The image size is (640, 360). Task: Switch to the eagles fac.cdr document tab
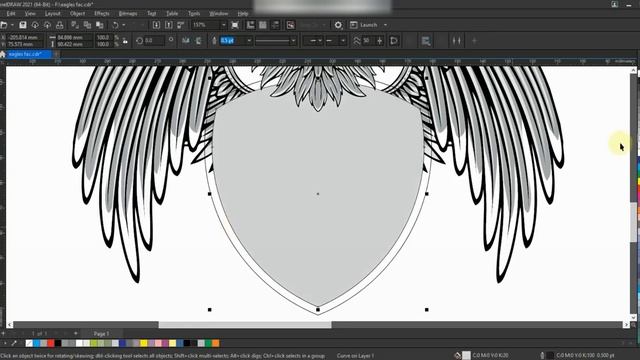[x=29, y=54]
